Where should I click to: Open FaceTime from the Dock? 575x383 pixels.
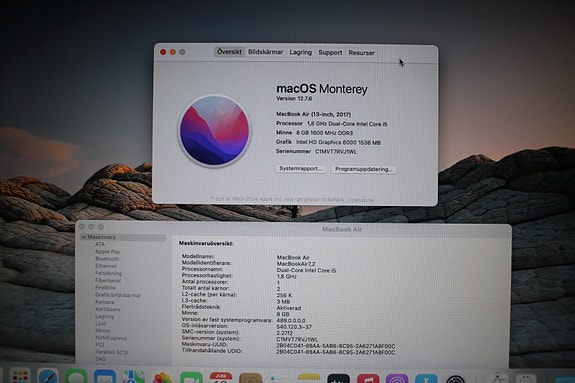(191, 377)
